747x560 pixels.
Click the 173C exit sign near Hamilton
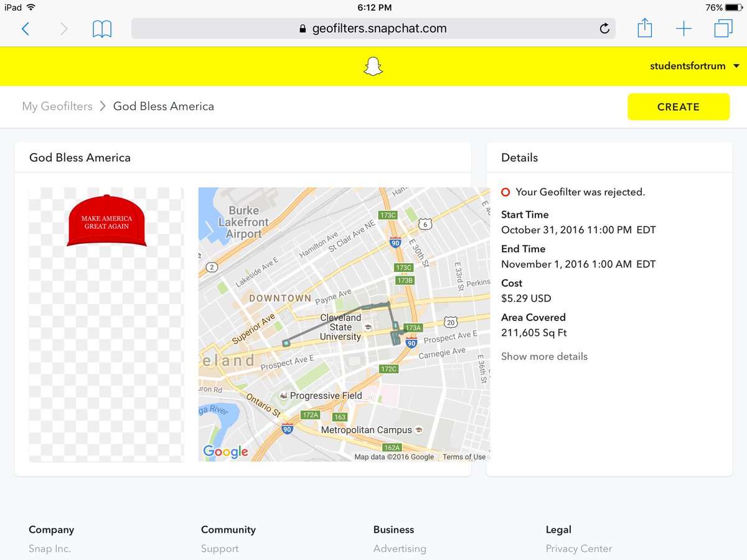tap(388, 215)
